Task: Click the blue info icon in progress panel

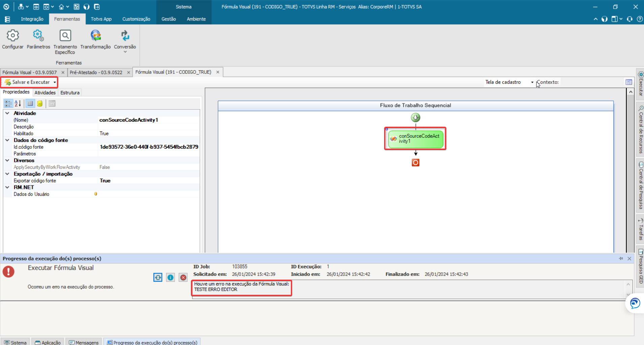Action: click(x=170, y=277)
